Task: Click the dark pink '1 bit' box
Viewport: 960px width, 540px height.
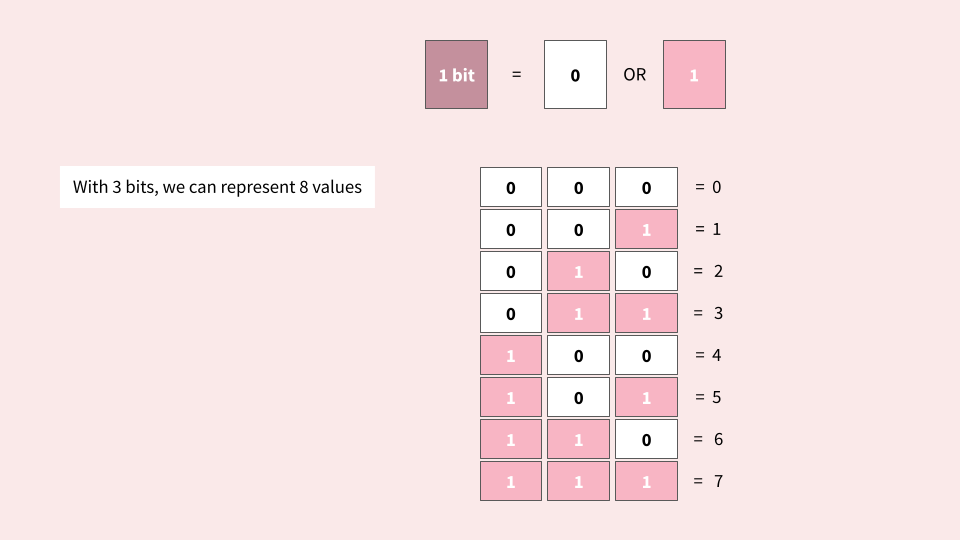Action: coord(456,75)
